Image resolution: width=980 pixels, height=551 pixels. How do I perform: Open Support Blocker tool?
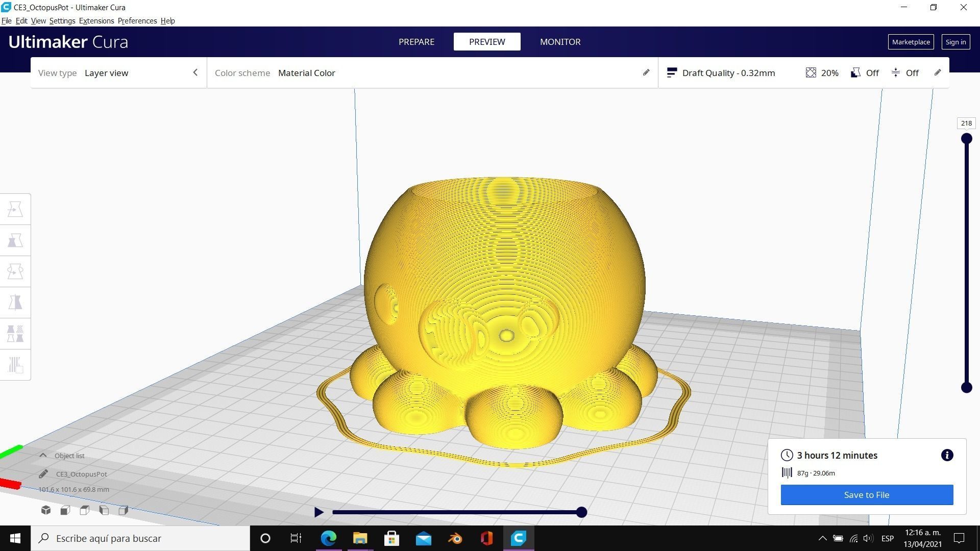[15, 365]
